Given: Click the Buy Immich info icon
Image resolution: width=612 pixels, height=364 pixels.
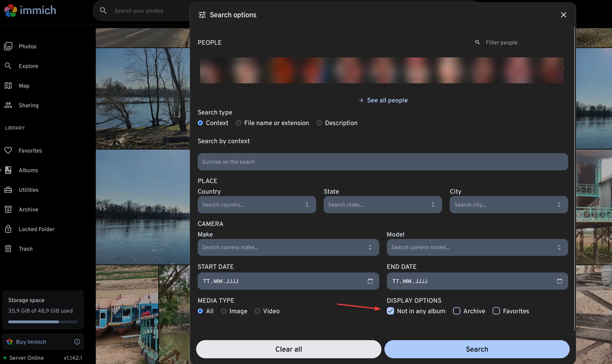Looking at the screenshot, I should (77, 342).
